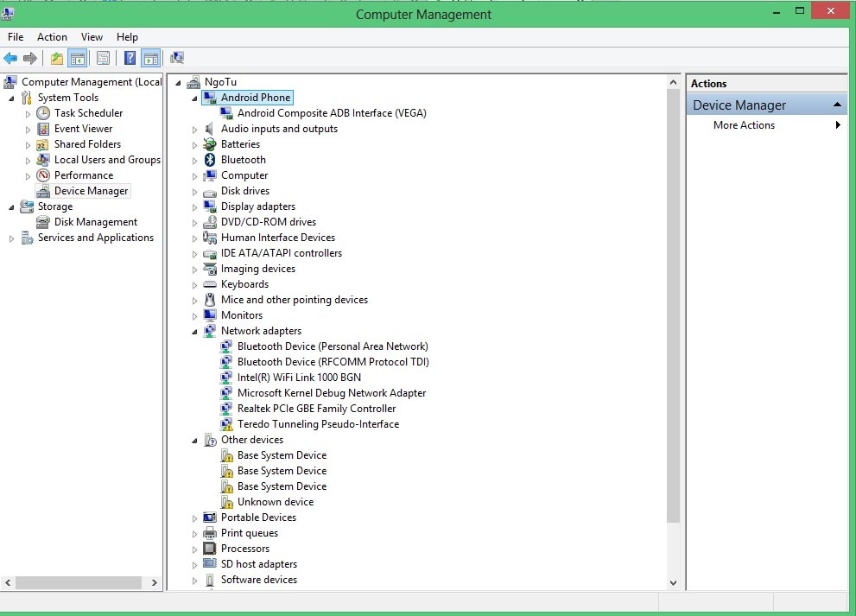
Task: Collapse the Device Manager actions section
Action: pos(837,105)
